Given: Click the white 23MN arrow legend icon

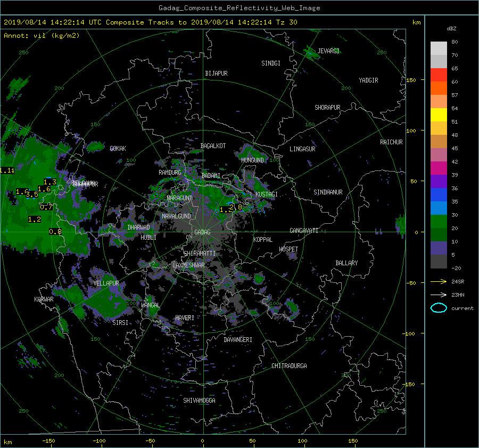Looking at the screenshot, I should 439,295.
